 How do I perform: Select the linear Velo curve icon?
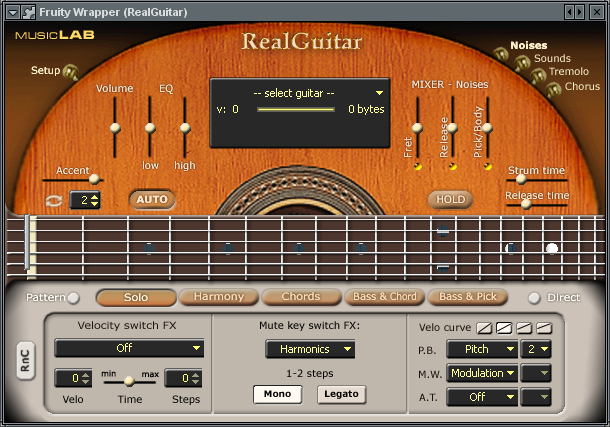[484, 329]
